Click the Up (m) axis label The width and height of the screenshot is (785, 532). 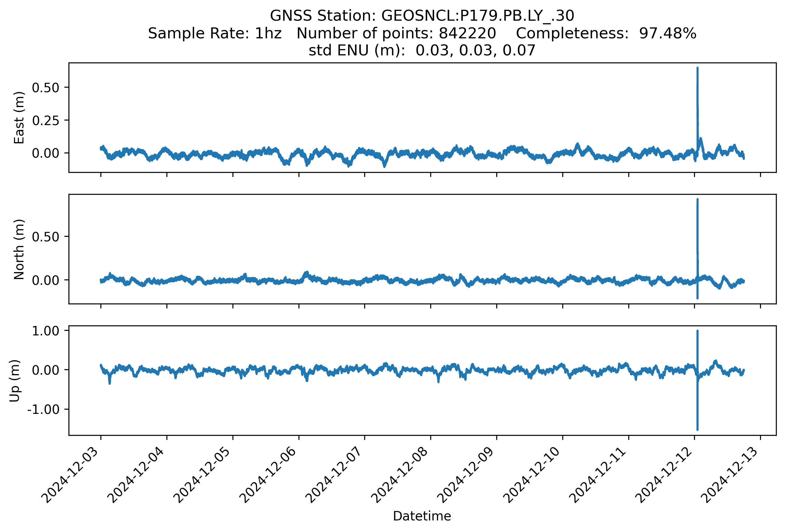15,381
